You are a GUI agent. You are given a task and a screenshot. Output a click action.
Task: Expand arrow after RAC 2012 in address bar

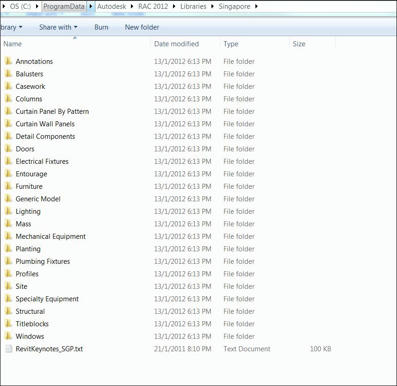174,6
